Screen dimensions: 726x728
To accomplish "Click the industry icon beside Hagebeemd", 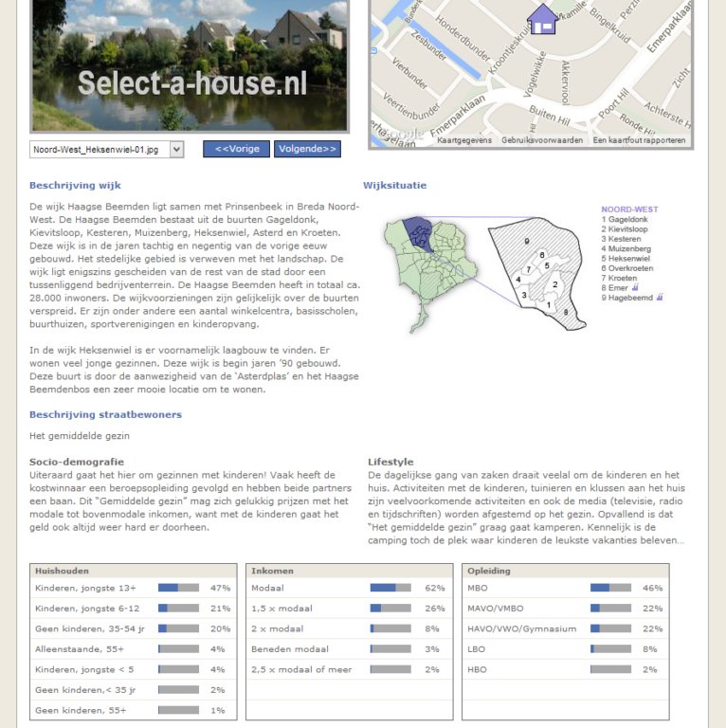I will coord(660,297).
